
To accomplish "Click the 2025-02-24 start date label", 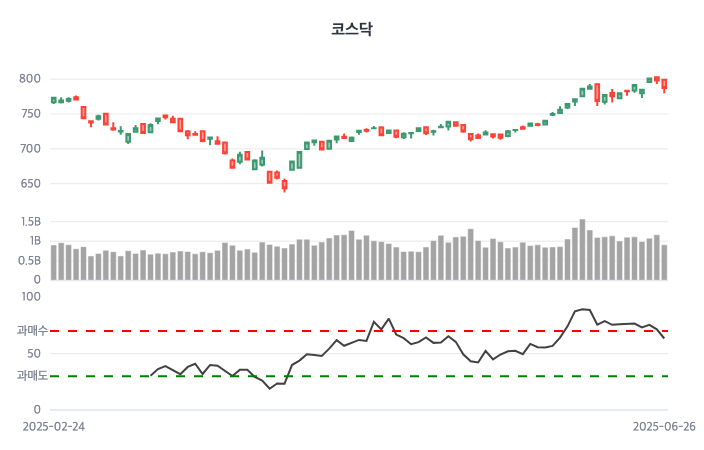I will coord(54,426).
